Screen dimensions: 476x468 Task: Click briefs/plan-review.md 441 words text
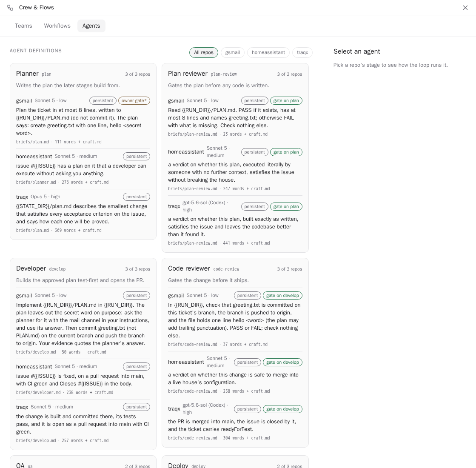(219, 243)
